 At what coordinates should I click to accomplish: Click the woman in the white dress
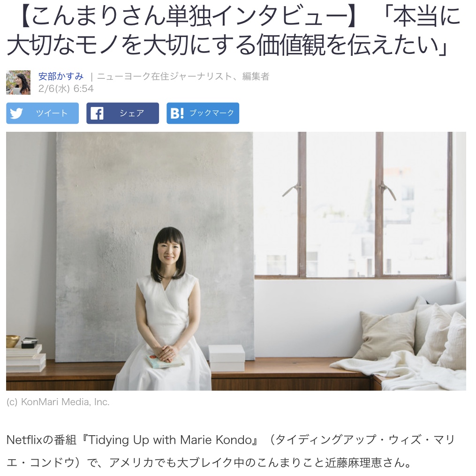point(166,308)
